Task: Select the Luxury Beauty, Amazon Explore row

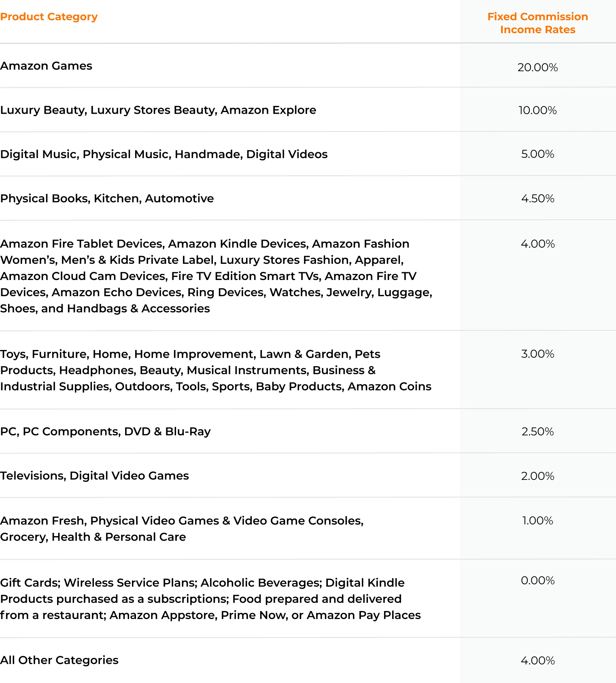Action: tap(158, 110)
